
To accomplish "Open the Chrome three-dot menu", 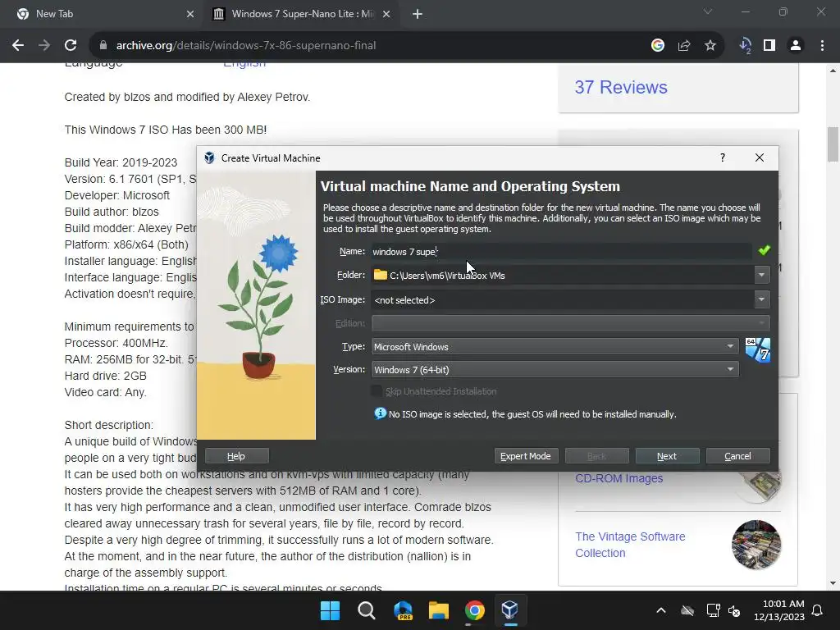I will pos(822,46).
